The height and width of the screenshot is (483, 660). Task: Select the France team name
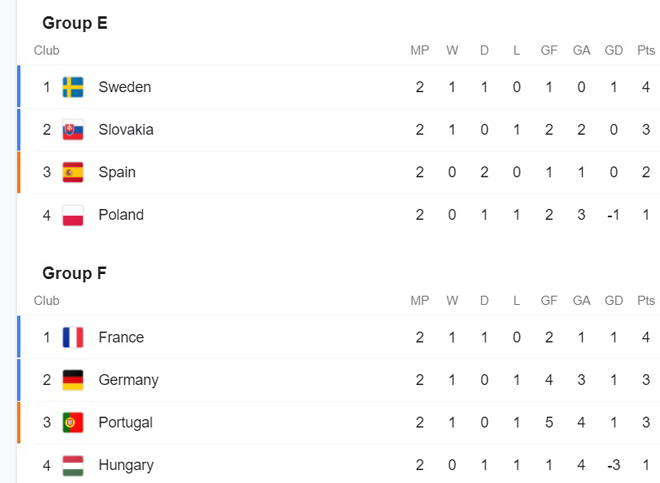(121, 337)
